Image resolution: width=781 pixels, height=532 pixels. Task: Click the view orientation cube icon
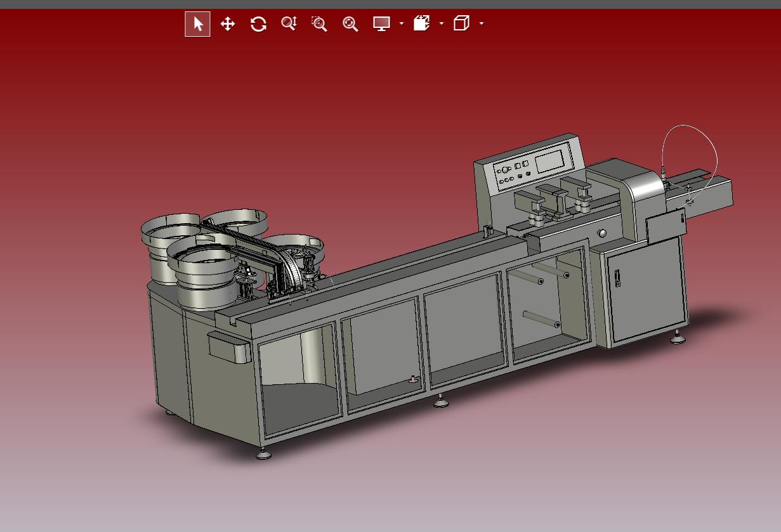click(461, 24)
